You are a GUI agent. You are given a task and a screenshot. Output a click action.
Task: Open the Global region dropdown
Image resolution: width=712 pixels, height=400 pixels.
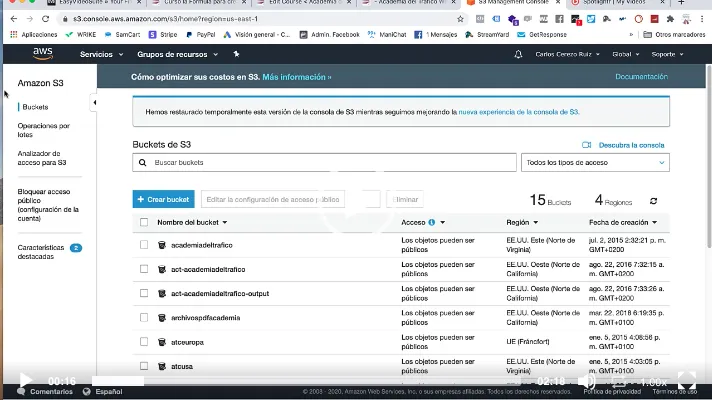click(625, 54)
